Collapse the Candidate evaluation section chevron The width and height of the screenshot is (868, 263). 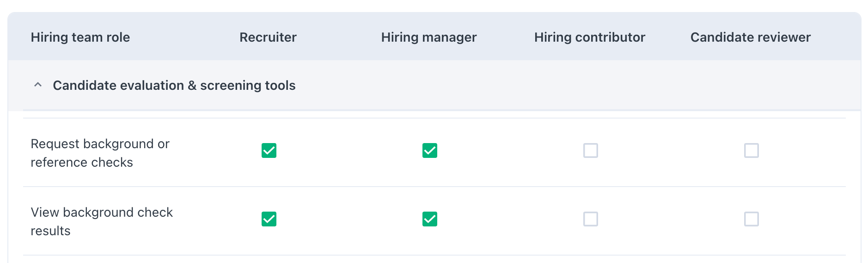(x=38, y=85)
